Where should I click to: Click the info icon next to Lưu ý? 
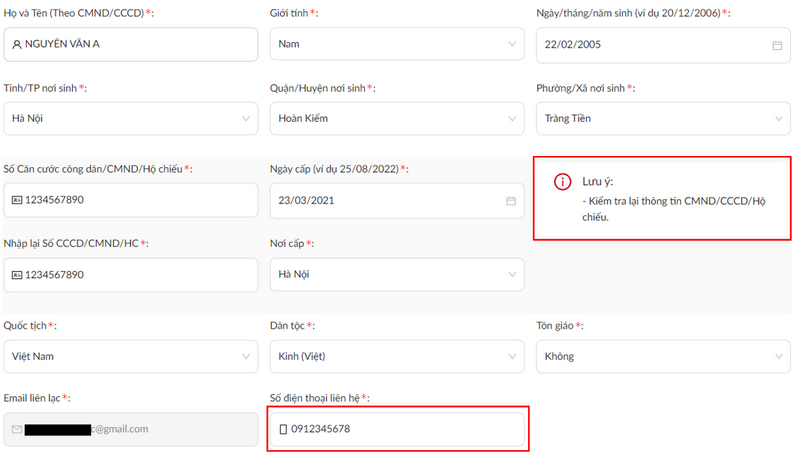click(563, 181)
